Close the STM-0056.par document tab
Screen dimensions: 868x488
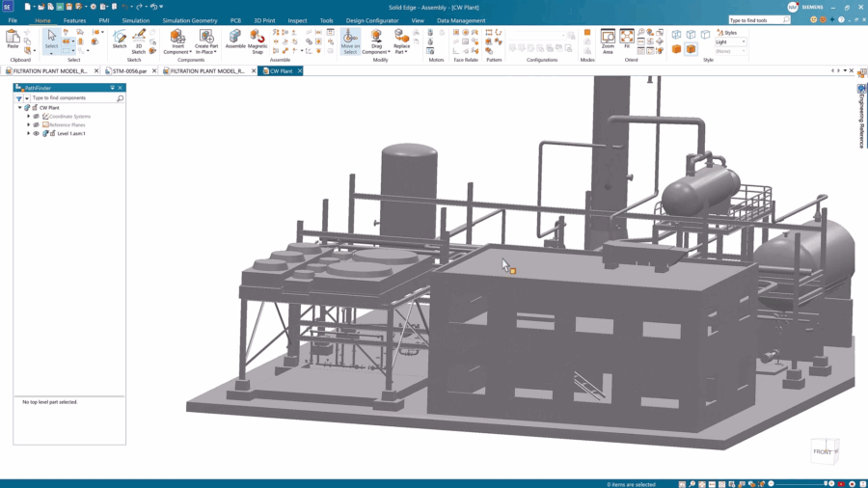[x=154, y=70]
